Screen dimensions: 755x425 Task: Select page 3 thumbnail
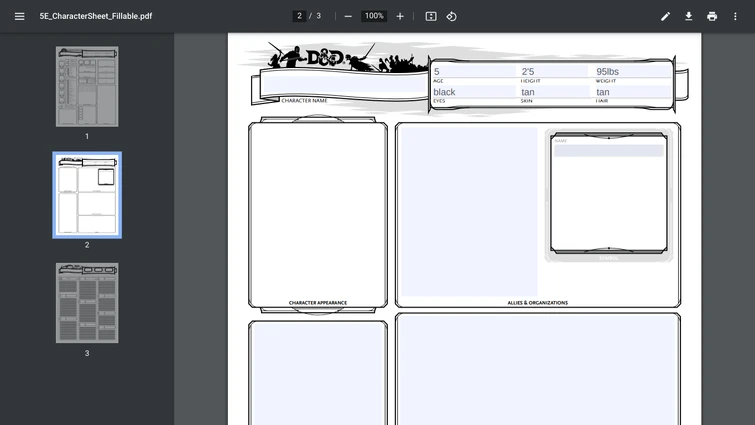(87, 303)
